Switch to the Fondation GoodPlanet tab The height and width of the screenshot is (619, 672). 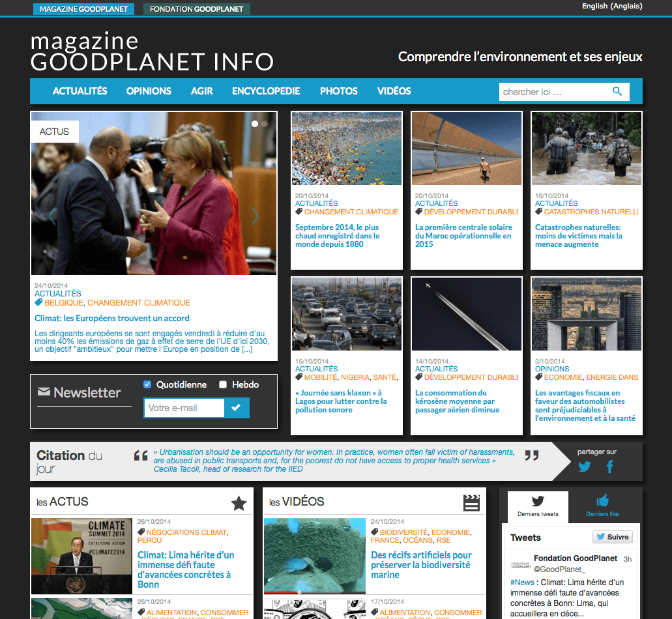196,9
